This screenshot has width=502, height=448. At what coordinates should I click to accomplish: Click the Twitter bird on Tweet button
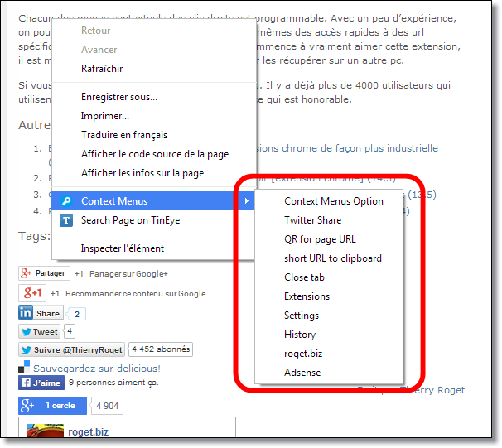coord(27,332)
